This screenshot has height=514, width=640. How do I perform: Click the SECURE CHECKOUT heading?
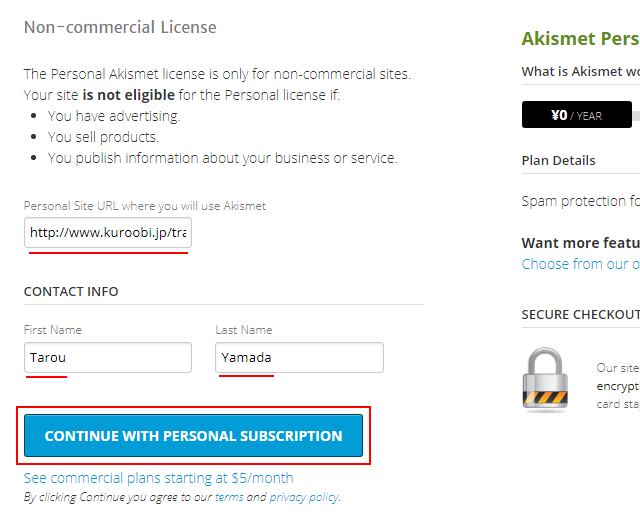coord(580,315)
